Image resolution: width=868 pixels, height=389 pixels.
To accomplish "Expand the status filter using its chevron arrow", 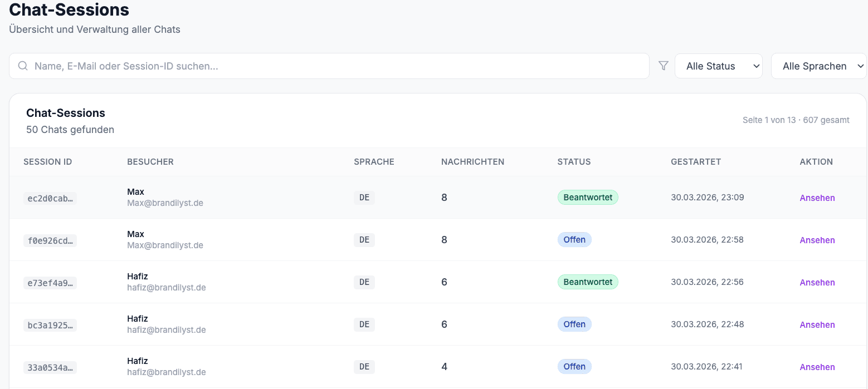I will click(756, 66).
